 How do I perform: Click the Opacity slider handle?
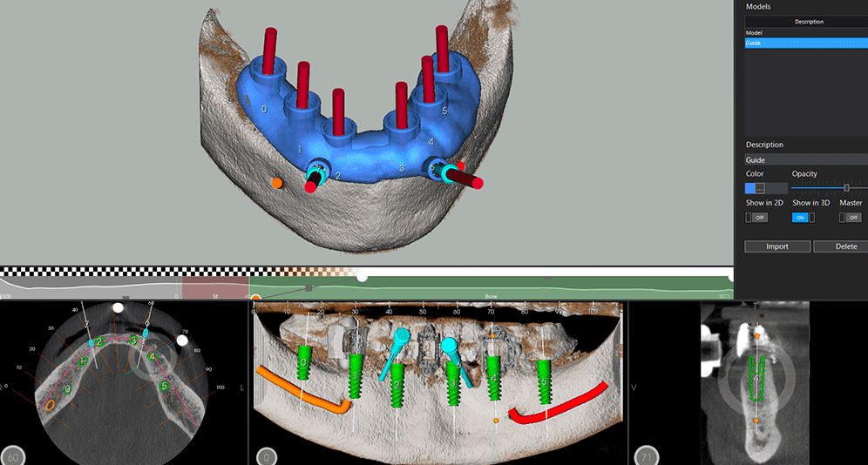click(846, 187)
